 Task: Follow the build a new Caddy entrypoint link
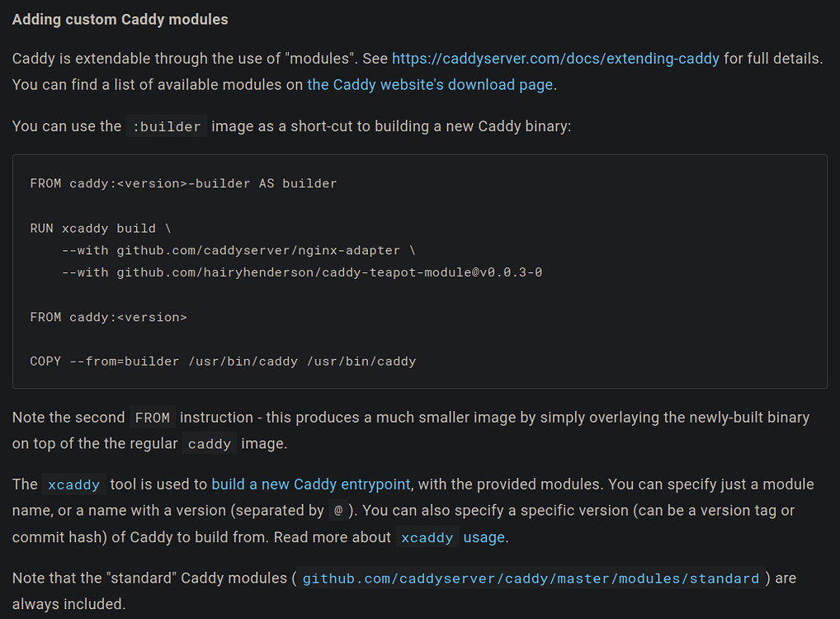tap(311, 484)
